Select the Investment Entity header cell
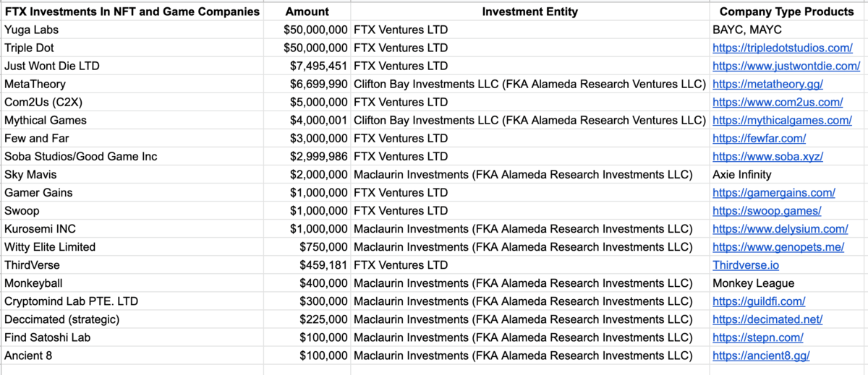Image resolution: width=868 pixels, height=375 pixels. coord(530,12)
